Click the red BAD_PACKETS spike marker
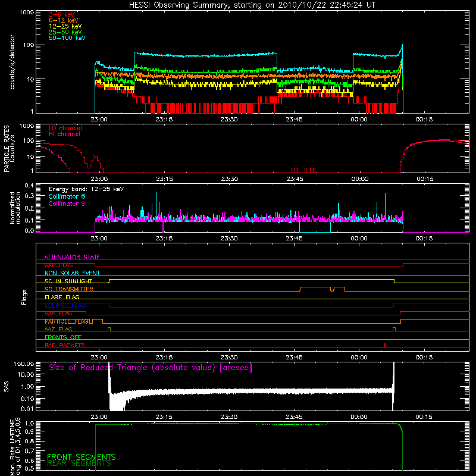 point(385,345)
